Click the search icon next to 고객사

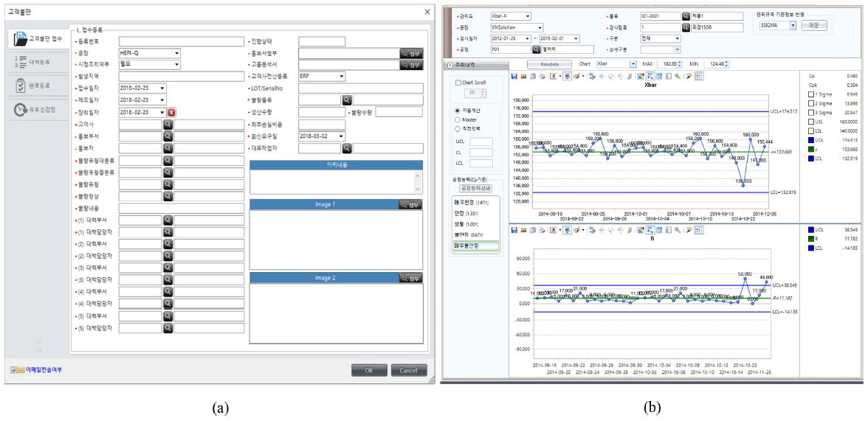168,125
